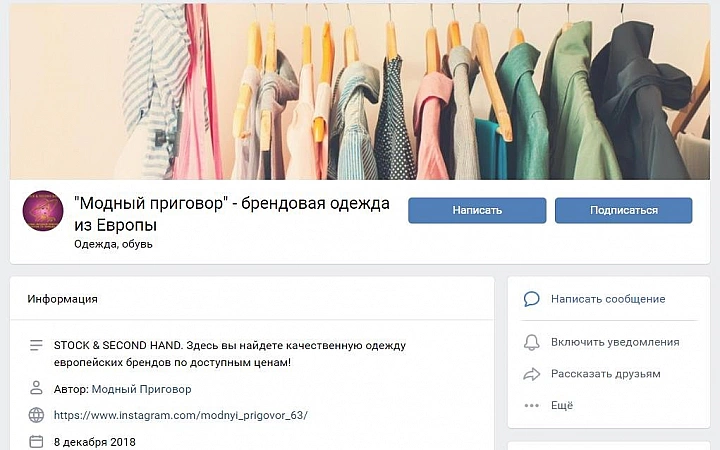This screenshot has height=450, width=720.
Task: Open the three-dots Ещё menu
Action: (x=531, y=405)
